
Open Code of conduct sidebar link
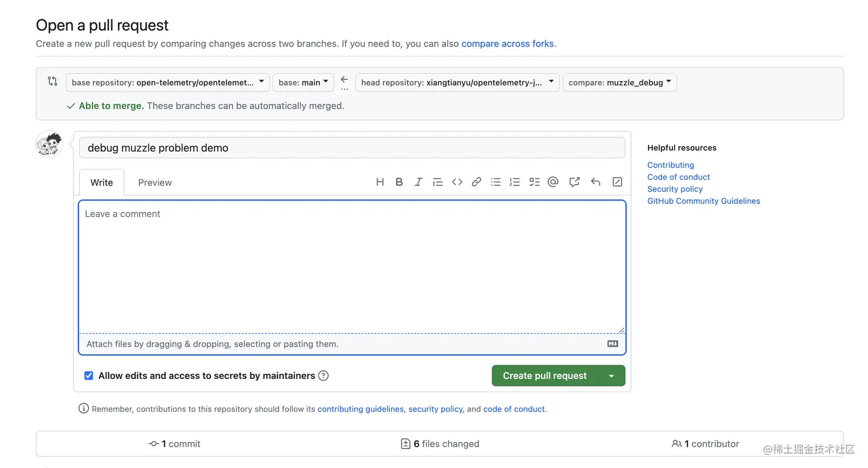(x=679, y=177)
